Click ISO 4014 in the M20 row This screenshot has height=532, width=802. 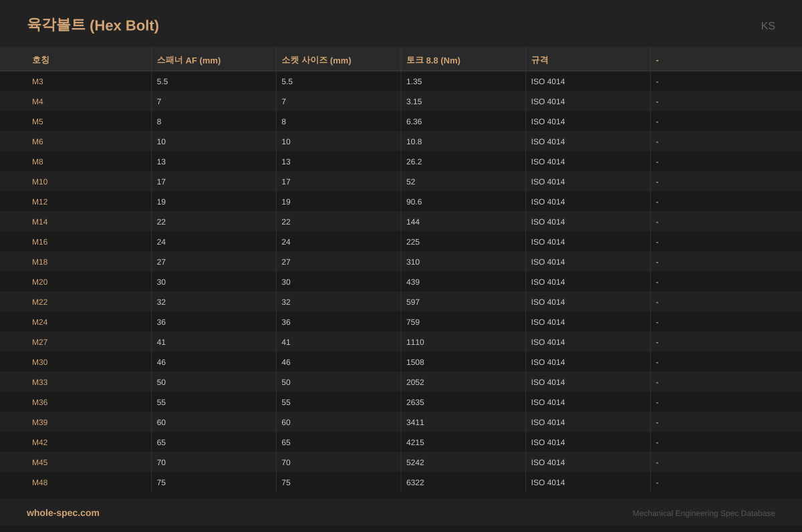click(547, 282)
